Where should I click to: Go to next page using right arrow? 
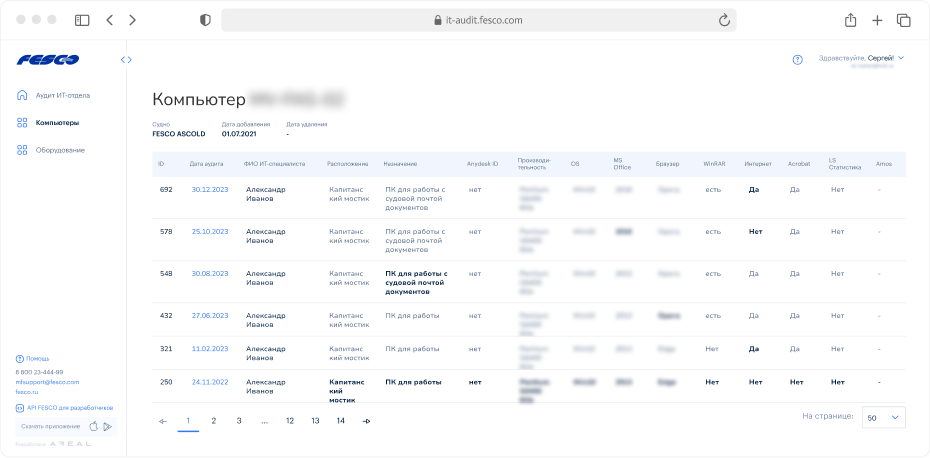pyautogui.click(x=367, y=421)
